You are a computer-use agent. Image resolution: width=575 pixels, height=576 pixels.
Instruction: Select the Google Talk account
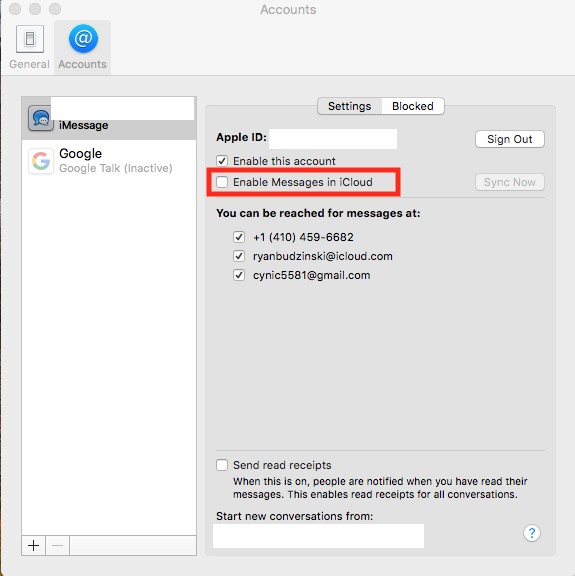(109, 161)
